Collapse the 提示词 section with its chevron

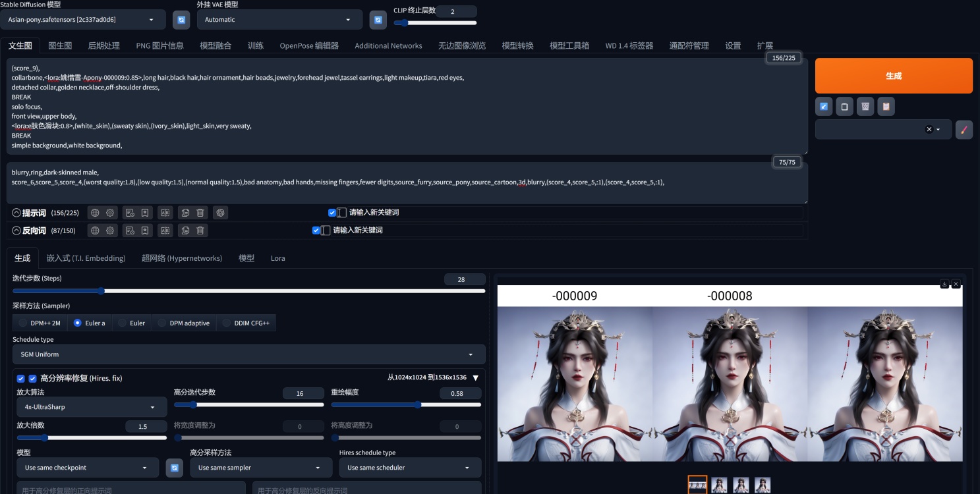click(16, 213)
